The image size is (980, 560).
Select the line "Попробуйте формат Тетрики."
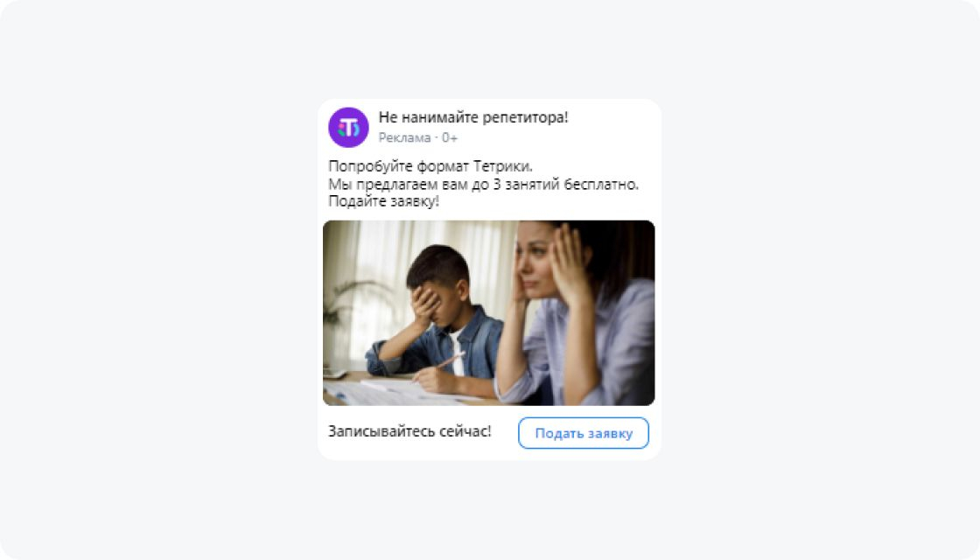pos(430,167)
